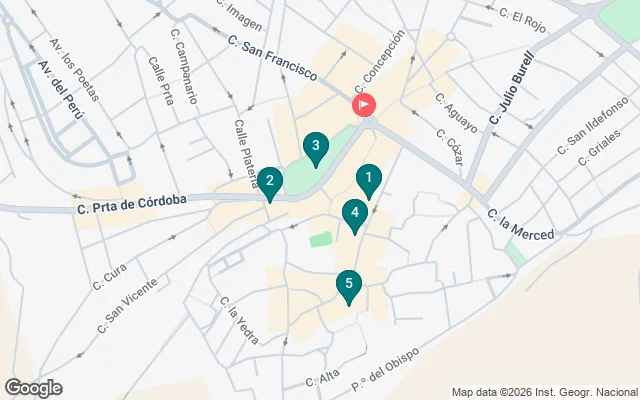Click the C. la Merced street label
The width and height of the screenshot is (640, 400).
521,224
